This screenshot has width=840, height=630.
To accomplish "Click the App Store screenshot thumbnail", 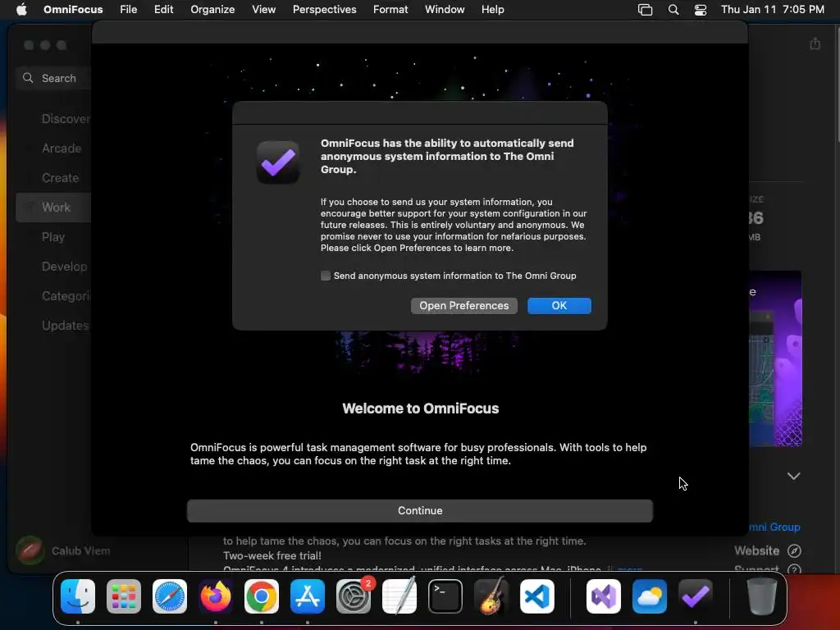I will [775, 358].
